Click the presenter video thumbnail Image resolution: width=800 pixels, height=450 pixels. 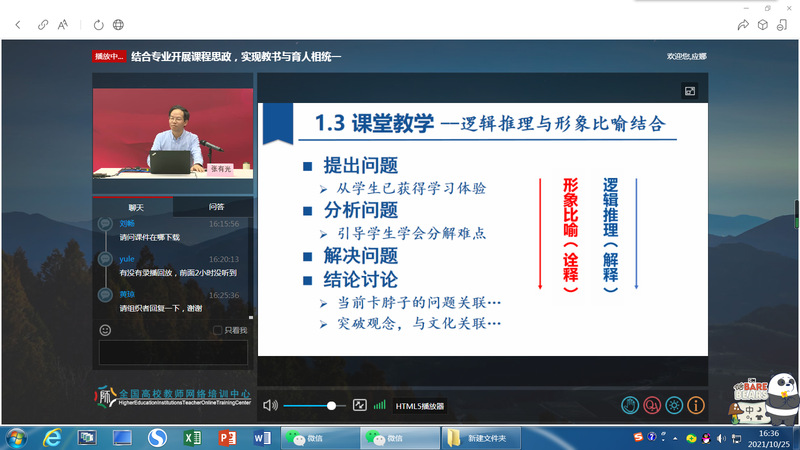pyautogui.click(x=172, y=132)
